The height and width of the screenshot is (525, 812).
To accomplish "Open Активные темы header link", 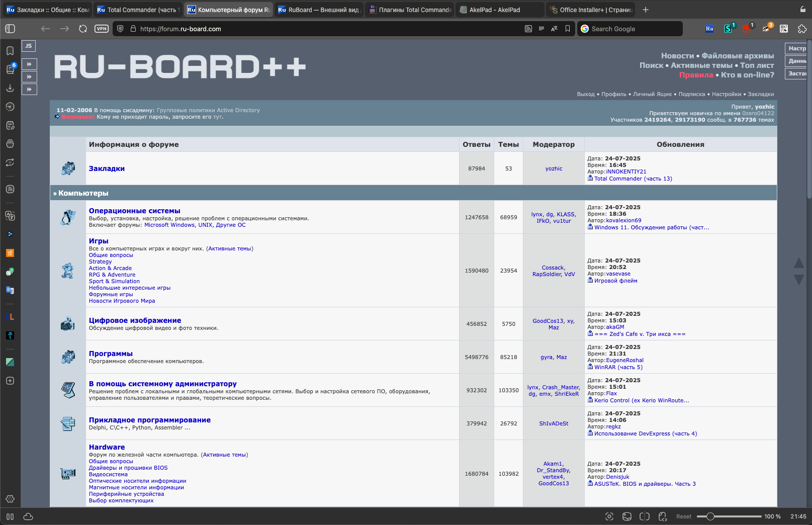I will (701, 65).
